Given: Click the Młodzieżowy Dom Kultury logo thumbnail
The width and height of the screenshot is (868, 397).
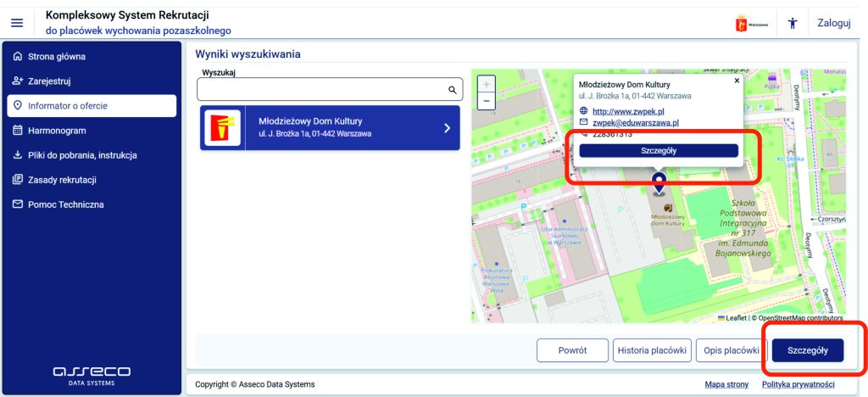Looking at the screenshot, I should (223, 128).
